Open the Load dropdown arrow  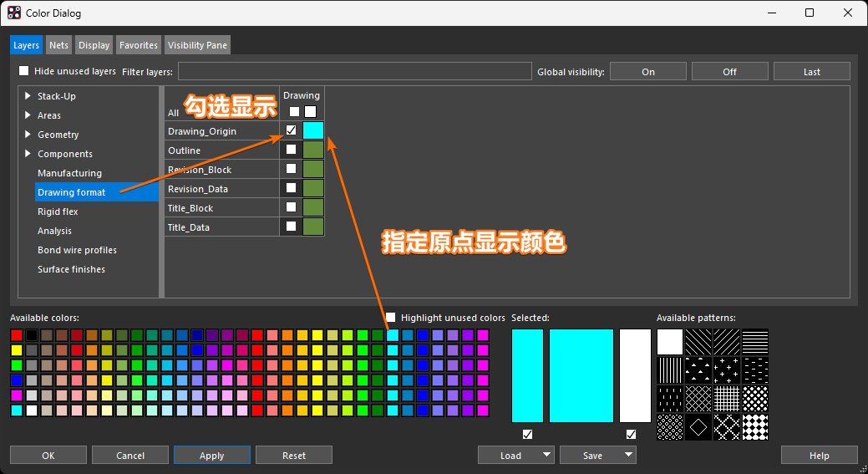tap(546, 455)
